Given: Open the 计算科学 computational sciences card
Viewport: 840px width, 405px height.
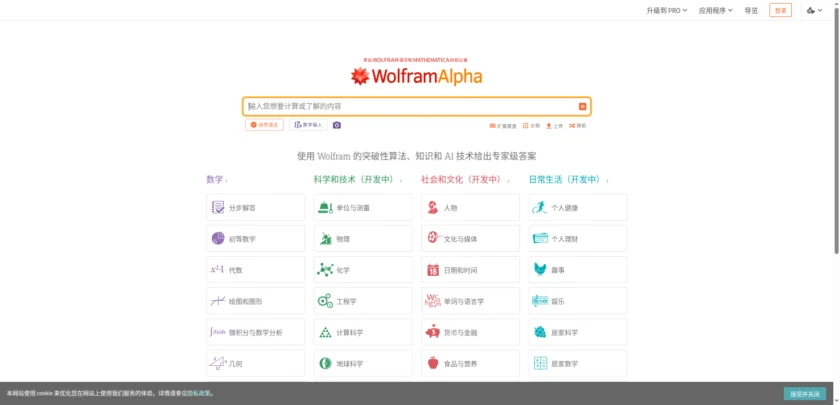Looking at the screenshot, I should (363, 332).
